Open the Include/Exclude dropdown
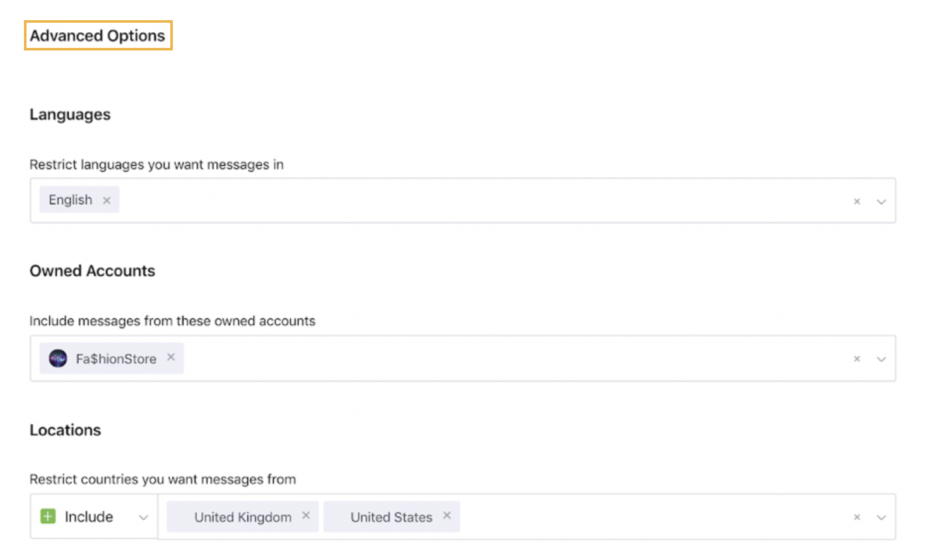 pyautogui.click(x=94, y=516)
